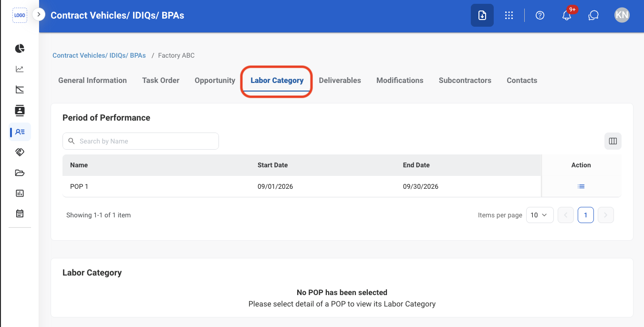Open the folder sidebar icon
Viewport: 644px width, 327px height.
pyautogui.click(x=20, y=173)
